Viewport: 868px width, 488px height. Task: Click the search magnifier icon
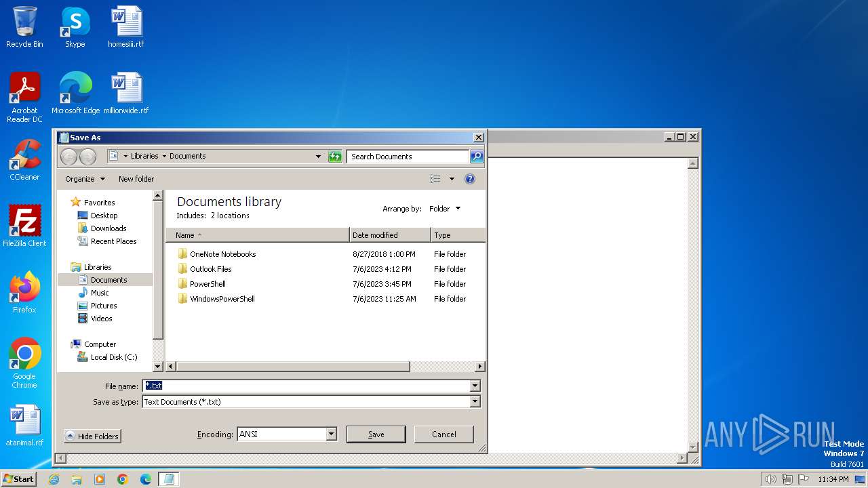(477, 157)
